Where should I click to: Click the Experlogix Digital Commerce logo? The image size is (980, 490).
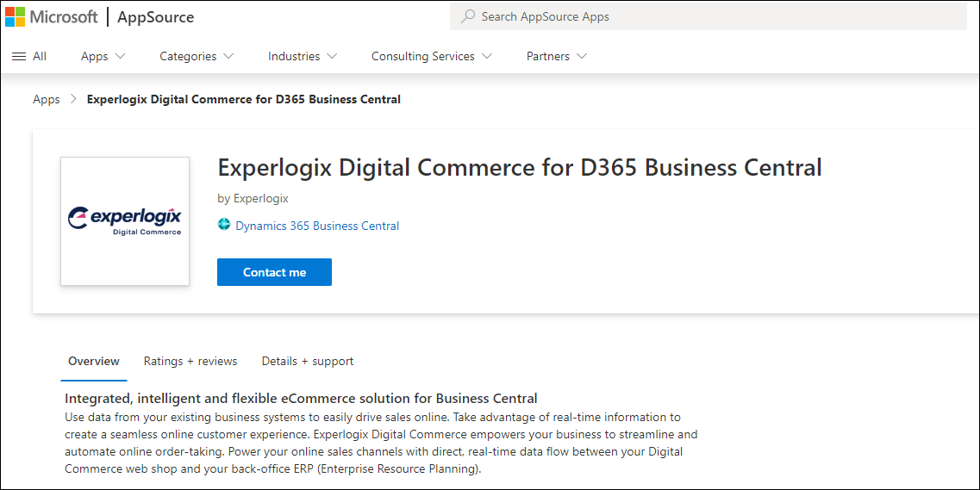click(x=125, y=221)
